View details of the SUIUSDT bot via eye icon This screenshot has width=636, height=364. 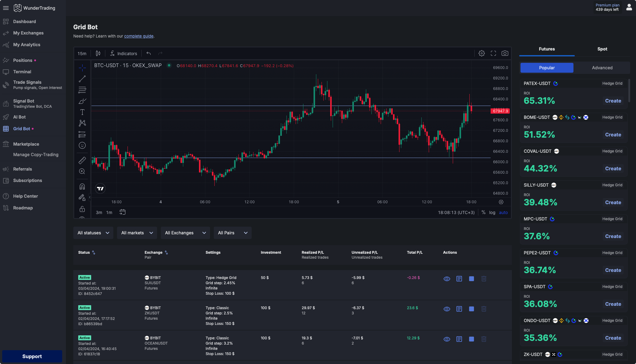[447, 279]
